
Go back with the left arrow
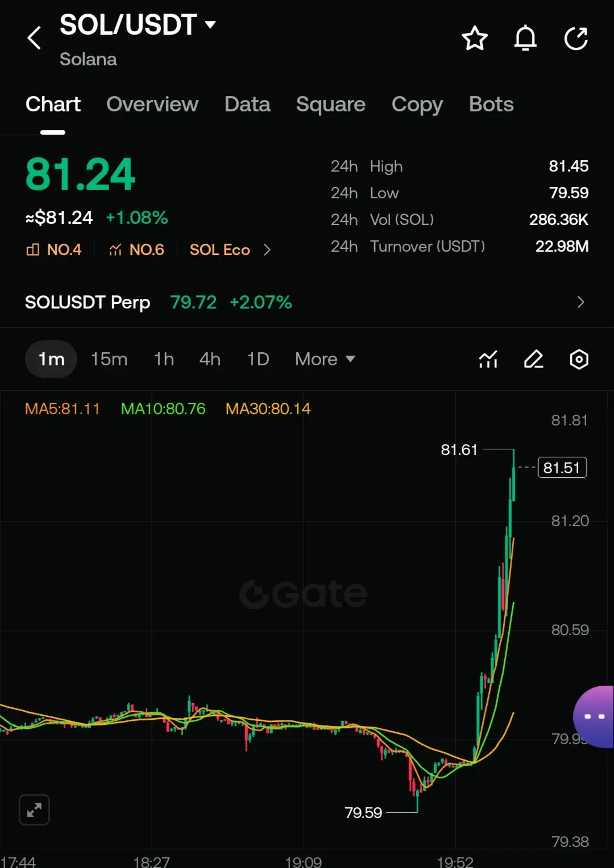coord(35,38)
